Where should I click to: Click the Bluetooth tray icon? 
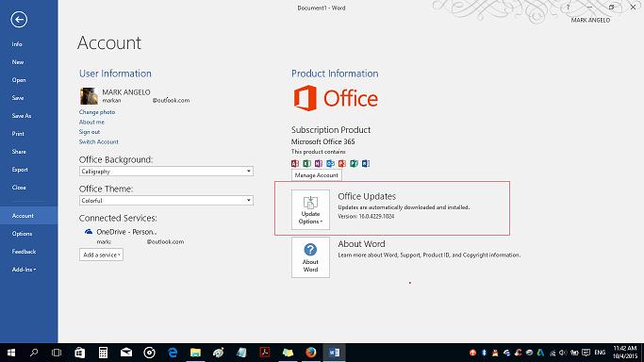click(484, 353)
